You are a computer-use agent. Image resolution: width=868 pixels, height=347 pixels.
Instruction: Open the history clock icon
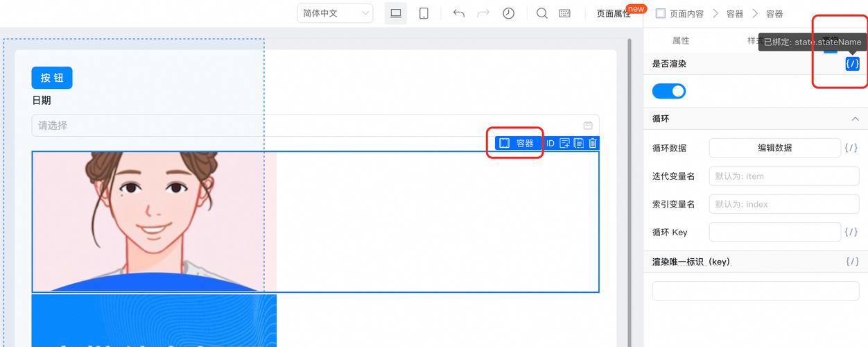pyautogui.click(x=509, y=13)
